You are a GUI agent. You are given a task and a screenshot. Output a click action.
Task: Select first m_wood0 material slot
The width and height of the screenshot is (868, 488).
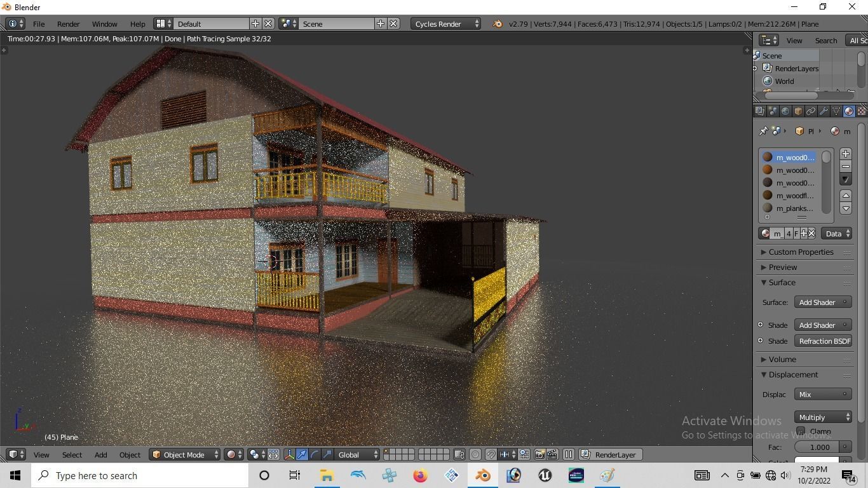point(789,158)
